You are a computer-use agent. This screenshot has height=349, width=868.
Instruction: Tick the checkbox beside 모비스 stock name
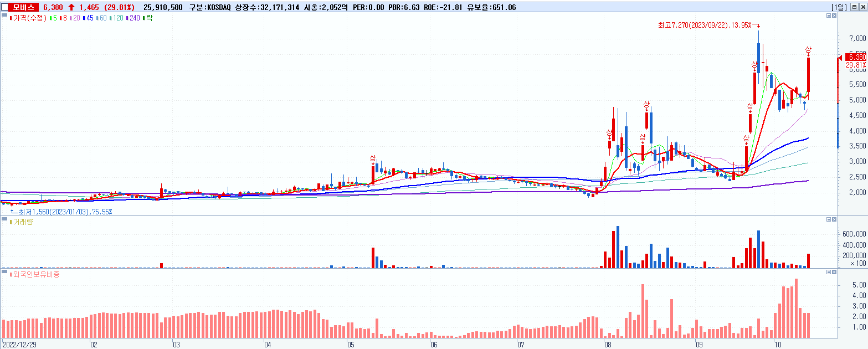click(x=4, y=7)
